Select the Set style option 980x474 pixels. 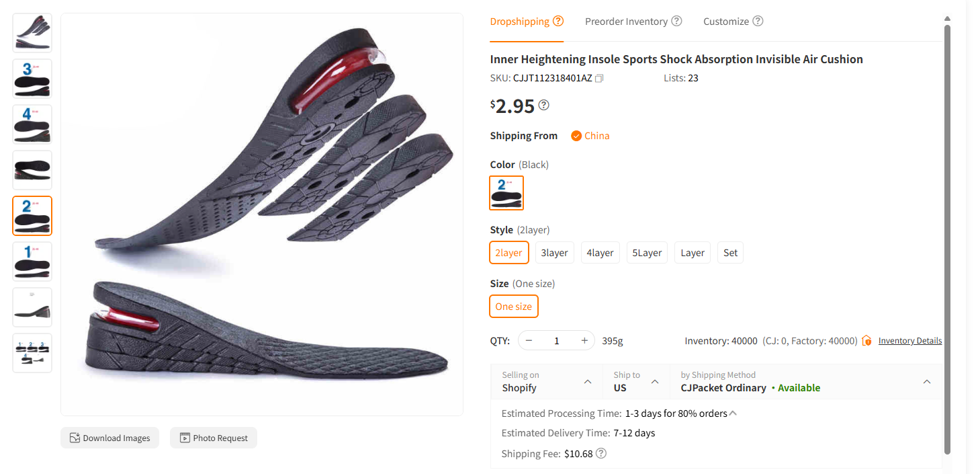coord(730,252)
